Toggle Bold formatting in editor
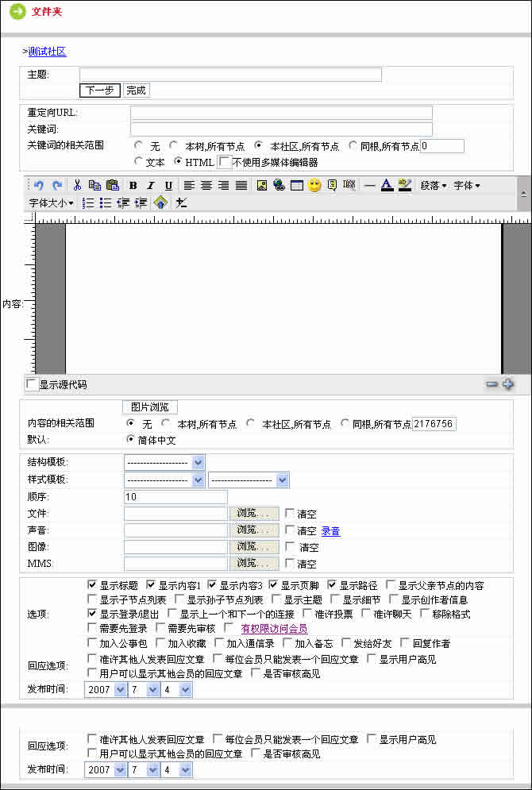 coord(133,185)
